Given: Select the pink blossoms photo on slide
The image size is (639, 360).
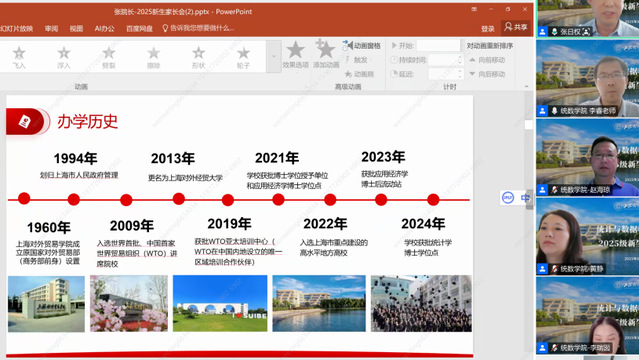Looking at the screenshot, I should coord(129,303).
